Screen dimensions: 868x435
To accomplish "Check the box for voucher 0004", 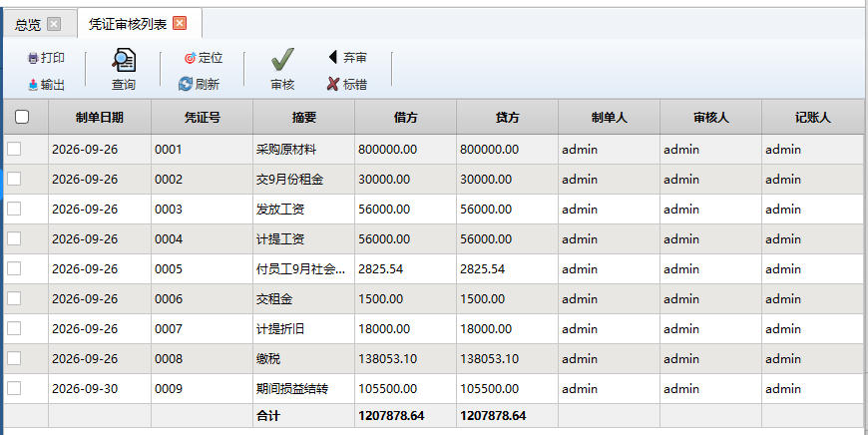I will click(x=14, y=238).
